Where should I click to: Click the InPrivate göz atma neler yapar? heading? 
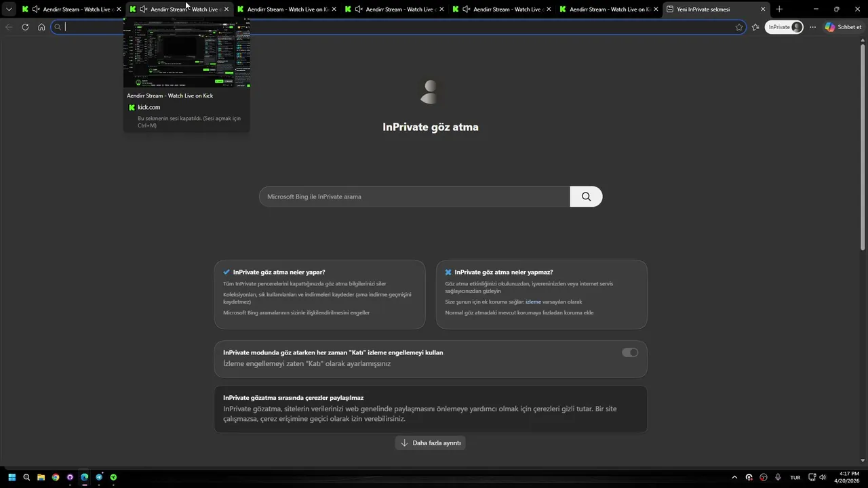279,272
